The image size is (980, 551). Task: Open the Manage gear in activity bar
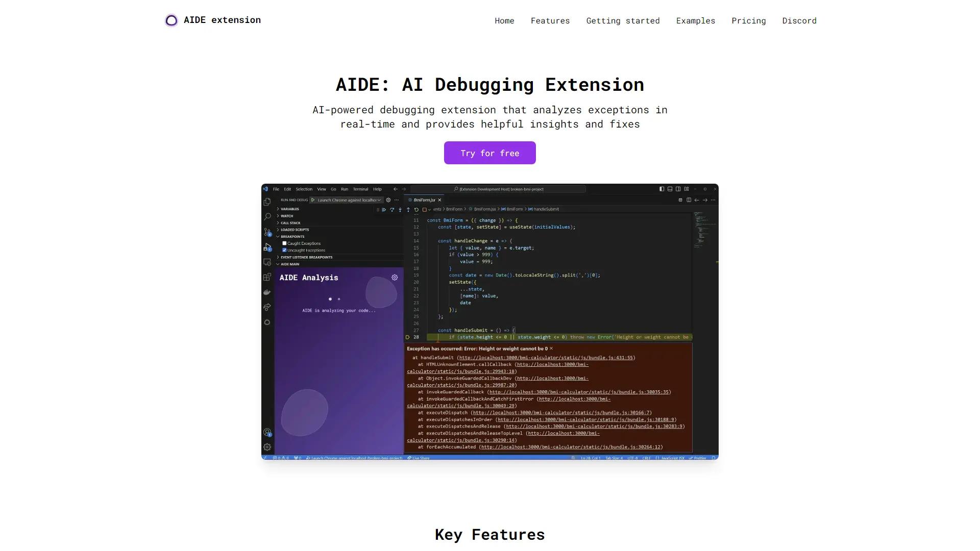click(267, 447)
